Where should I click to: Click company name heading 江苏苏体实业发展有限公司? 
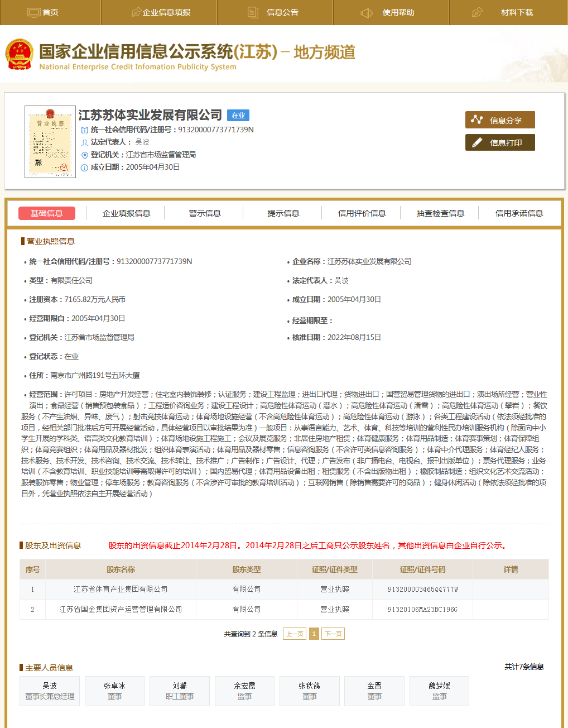150,115
